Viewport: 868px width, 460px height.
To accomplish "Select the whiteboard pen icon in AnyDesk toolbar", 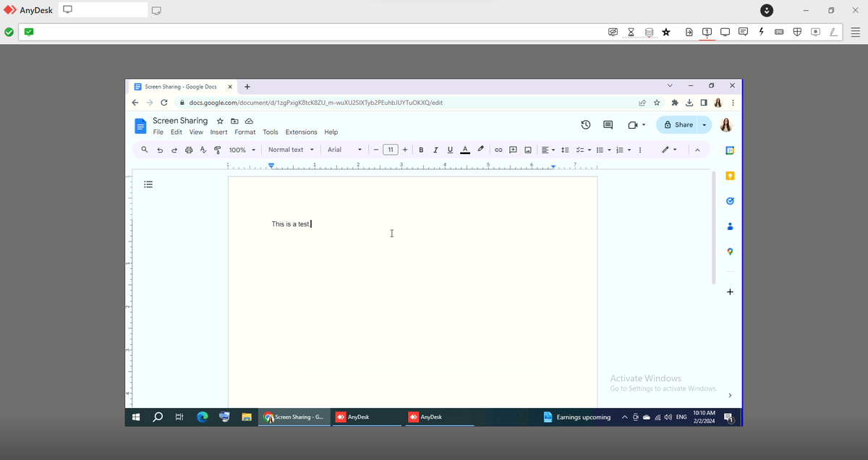I will point(833,32).
